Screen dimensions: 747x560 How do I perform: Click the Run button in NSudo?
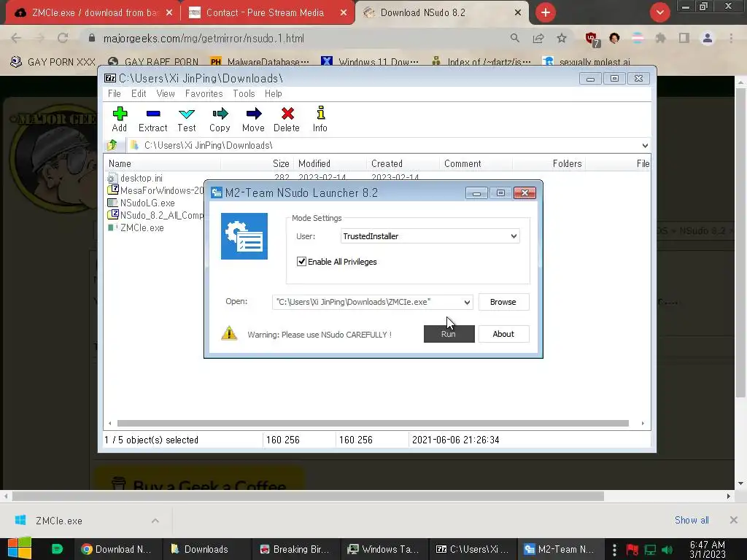click(449, 334)
